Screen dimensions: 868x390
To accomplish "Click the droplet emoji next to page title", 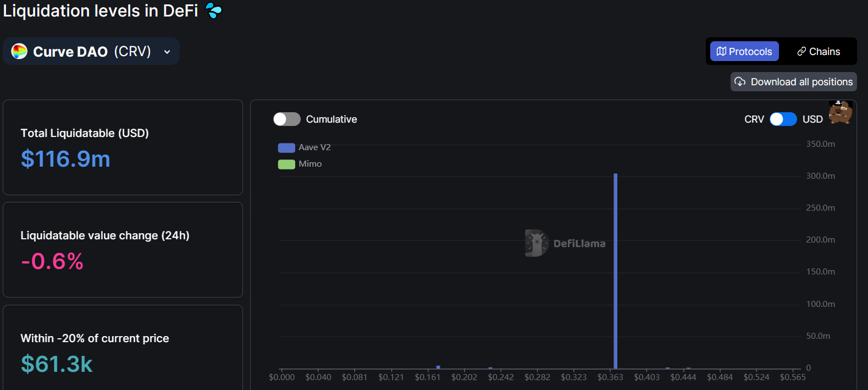I will [x=214, y=10].
